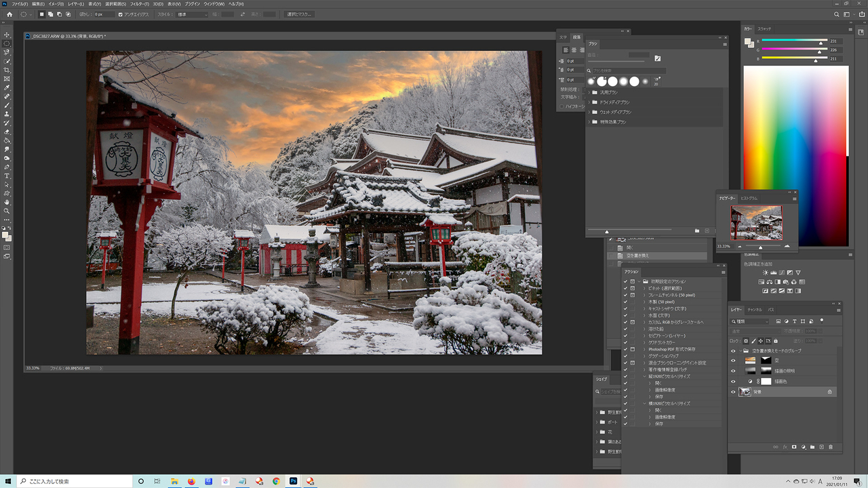Select the Move tool in the toolbar

tap(7, 35)
